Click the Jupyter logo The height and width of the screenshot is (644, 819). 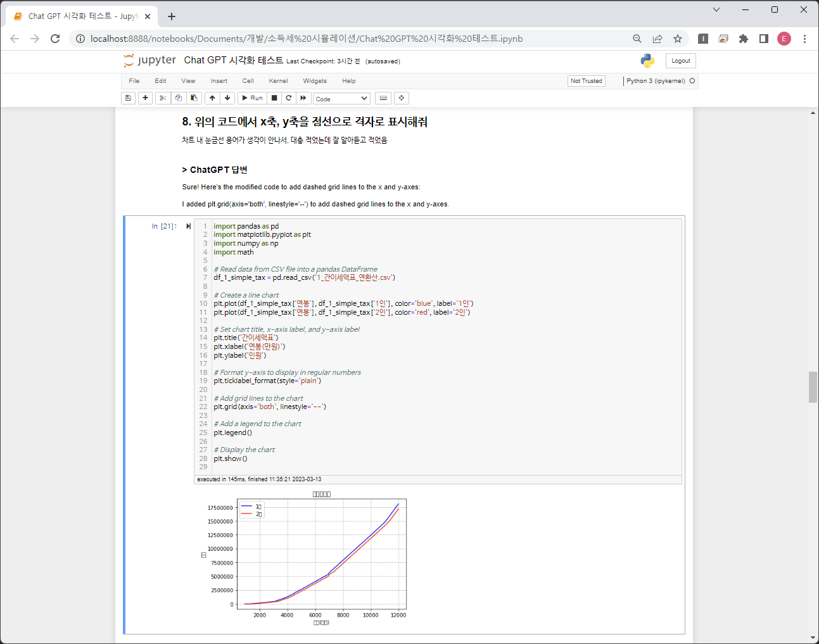pos(149,60)
